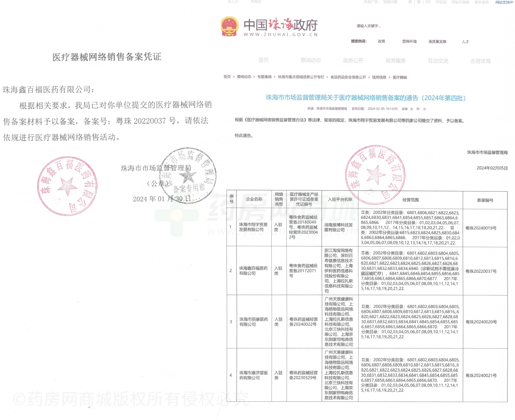Select hot search word 人才
Screen dimensions: 515x420
tap(465, 42)
